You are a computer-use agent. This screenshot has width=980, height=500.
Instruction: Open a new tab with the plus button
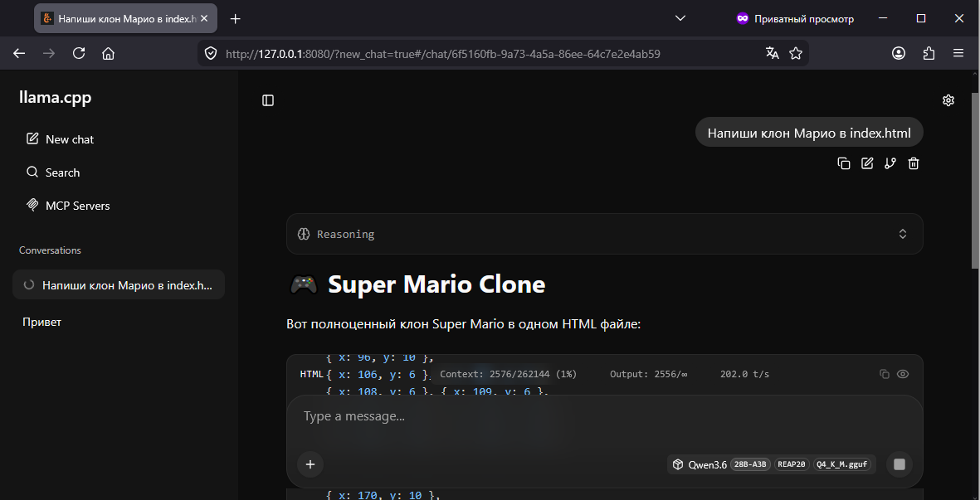coord(235,19)
